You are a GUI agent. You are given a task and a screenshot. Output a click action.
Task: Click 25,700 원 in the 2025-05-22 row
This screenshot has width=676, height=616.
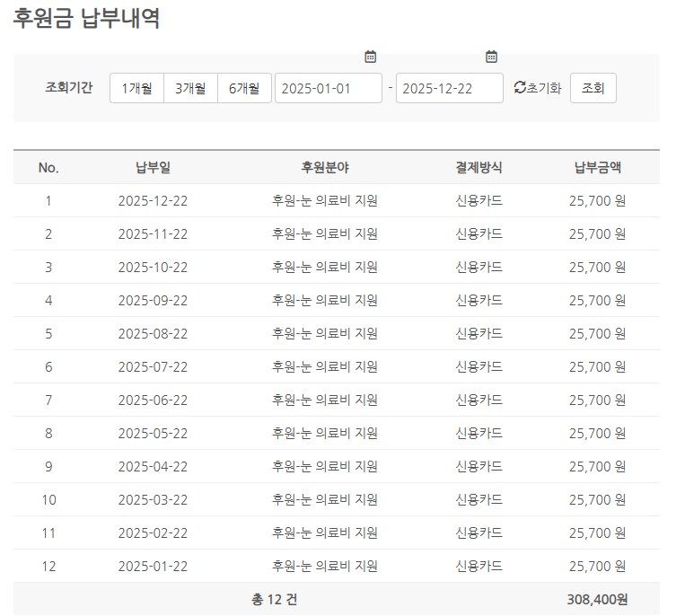(x=598, y=434)
